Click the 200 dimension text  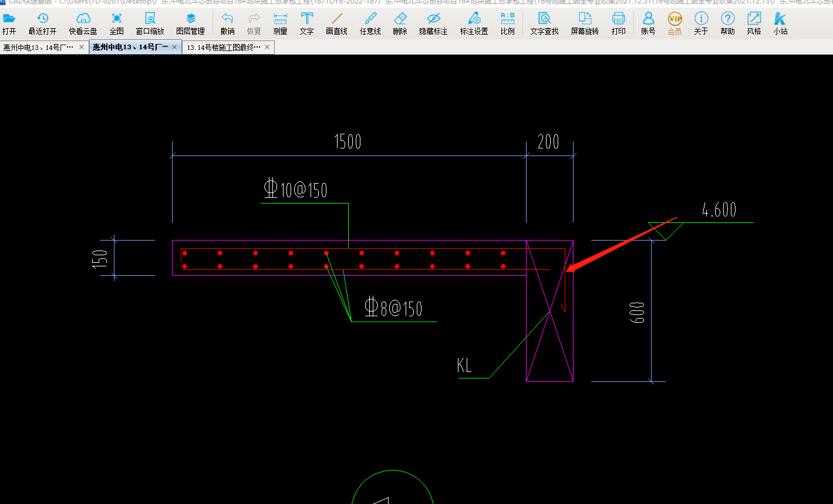coord(548,142)
